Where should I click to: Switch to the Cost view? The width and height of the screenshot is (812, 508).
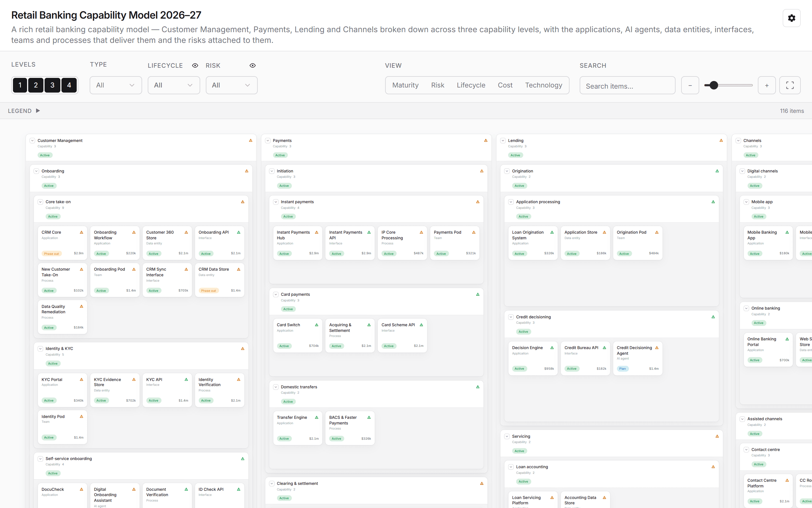(505, 85)
